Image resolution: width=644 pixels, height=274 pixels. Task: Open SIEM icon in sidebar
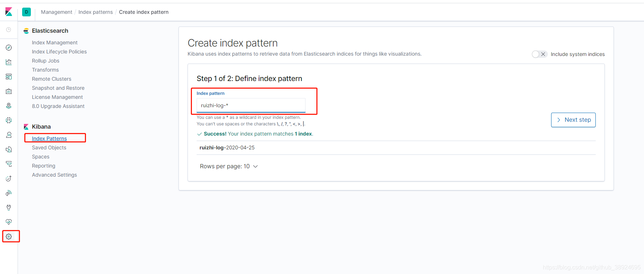click(9, 193)
